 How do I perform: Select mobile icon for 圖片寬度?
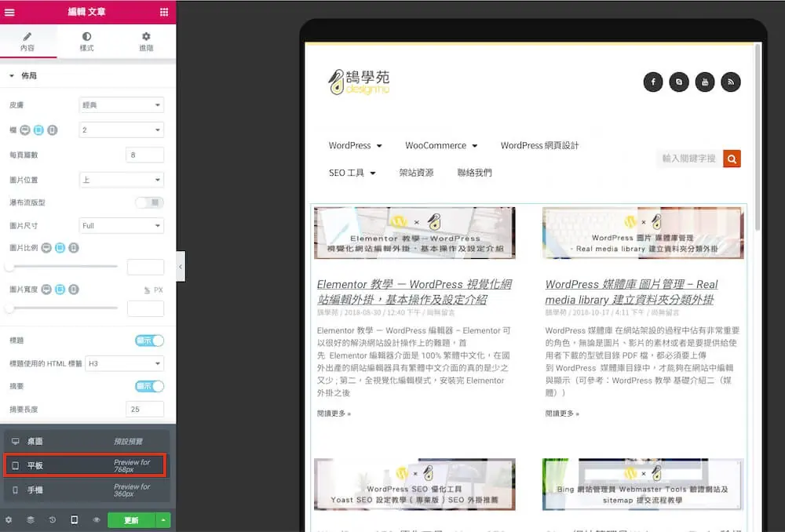click(x=74, y=290)
